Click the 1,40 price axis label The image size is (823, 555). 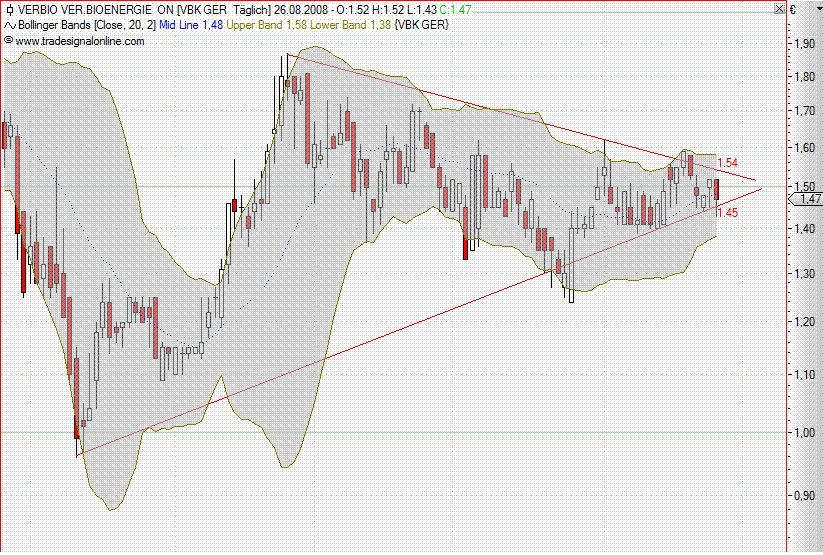click(x=804, y=228)
